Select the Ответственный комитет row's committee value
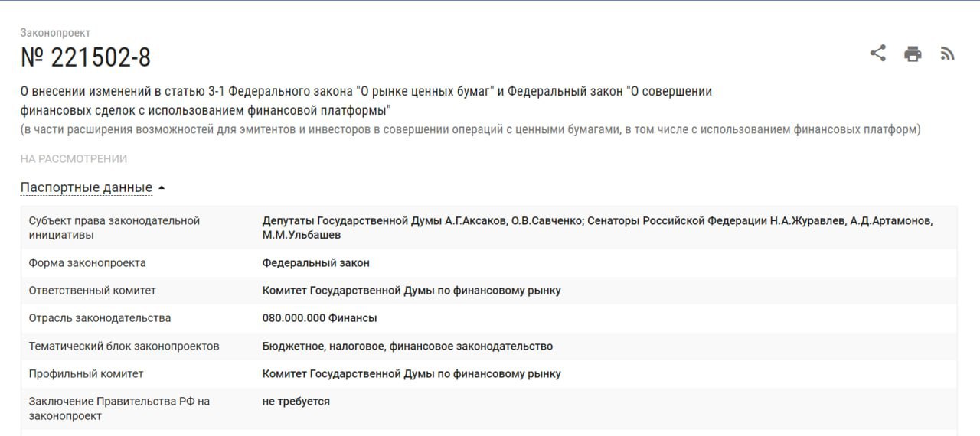The width and height of the screenshot is (980, 436). [411, 291]
